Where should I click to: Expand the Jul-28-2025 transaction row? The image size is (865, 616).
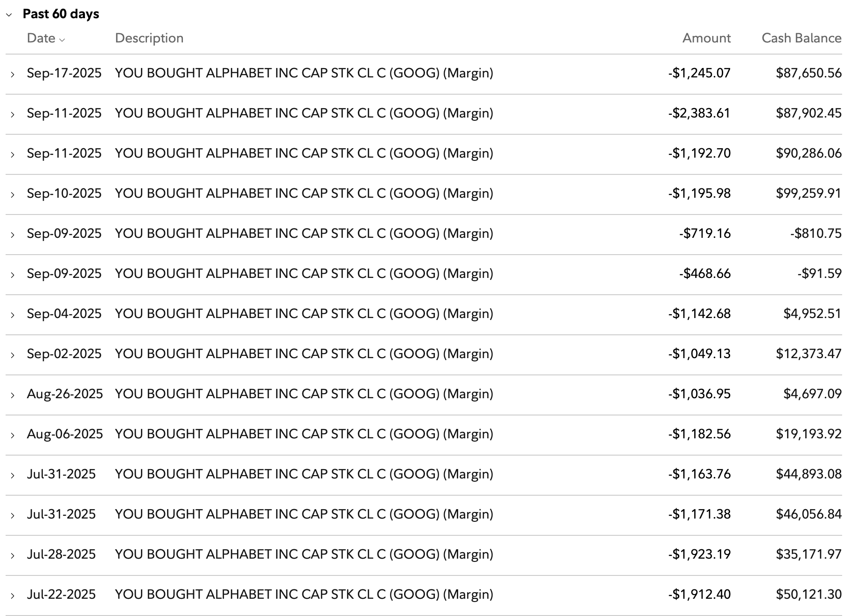coord(12,554)
